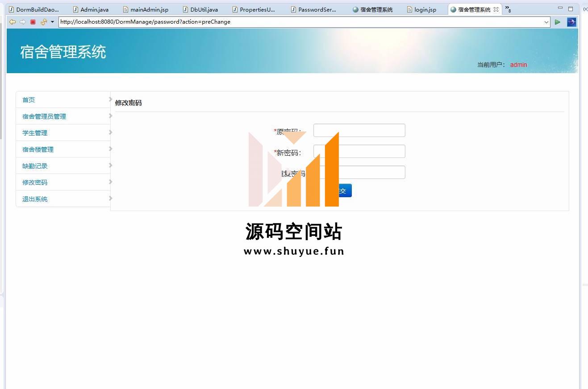This screenshot has height=389, width=588.
Task: Click the 新密码 input field
Action: point(359,151)
